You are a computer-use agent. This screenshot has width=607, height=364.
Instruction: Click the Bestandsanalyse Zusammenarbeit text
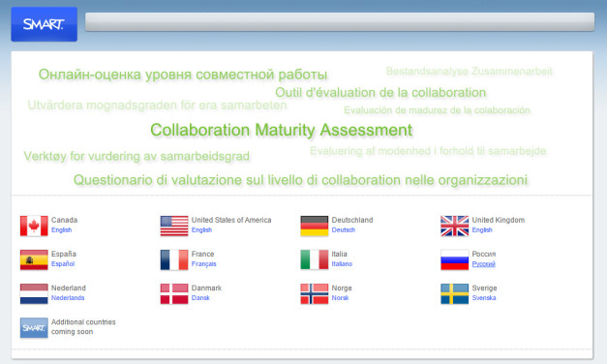pos(470,72)
